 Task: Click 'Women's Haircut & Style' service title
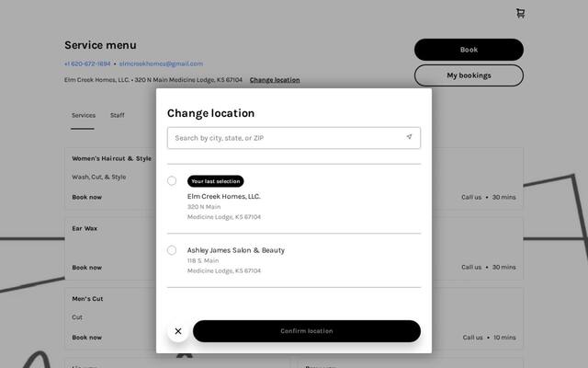(112, 158)
